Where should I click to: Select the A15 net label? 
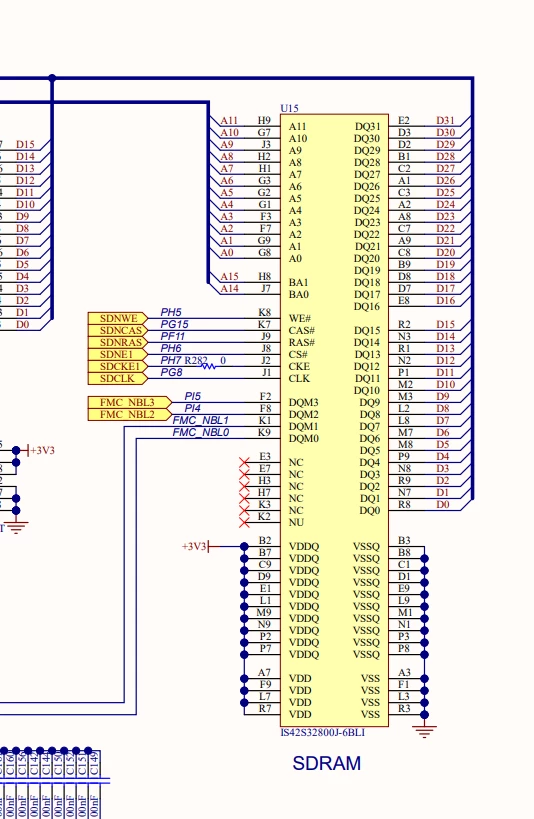229,276
